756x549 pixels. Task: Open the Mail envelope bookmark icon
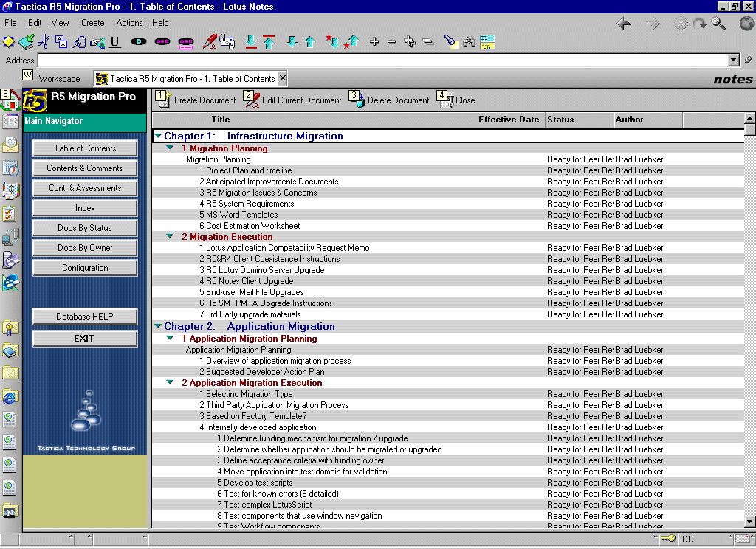tap(10, 145)
